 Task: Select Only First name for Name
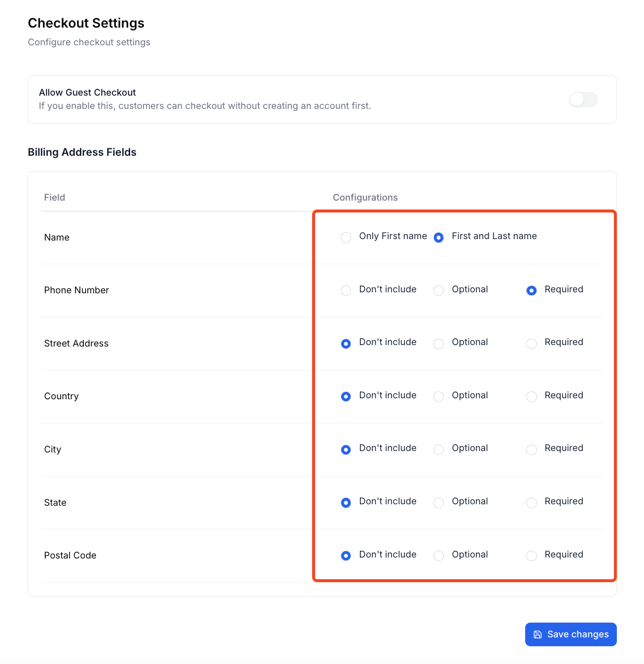pyautogui.click(x=346, y=238)
